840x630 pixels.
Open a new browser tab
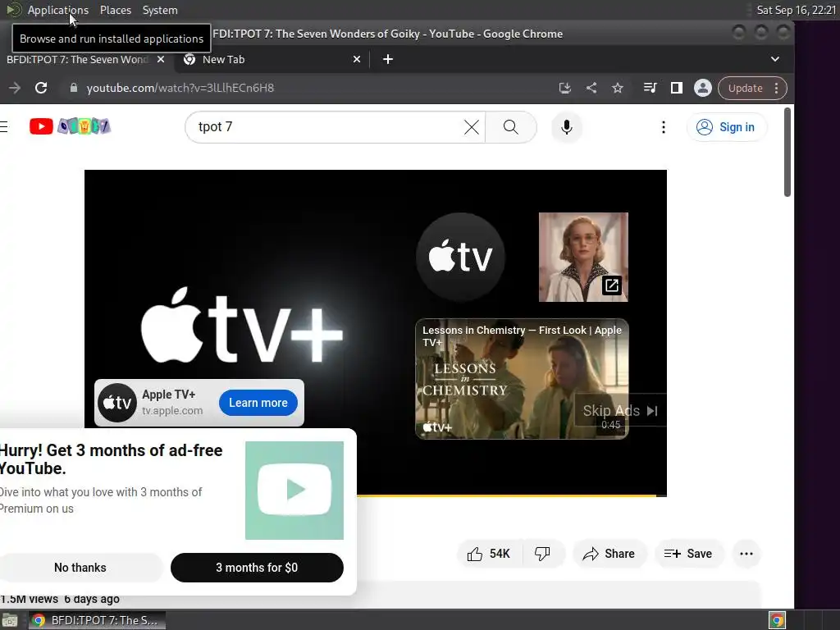[388, 59]
